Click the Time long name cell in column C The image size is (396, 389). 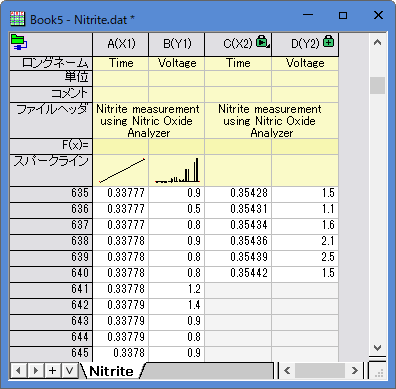(x=238, y=63)
